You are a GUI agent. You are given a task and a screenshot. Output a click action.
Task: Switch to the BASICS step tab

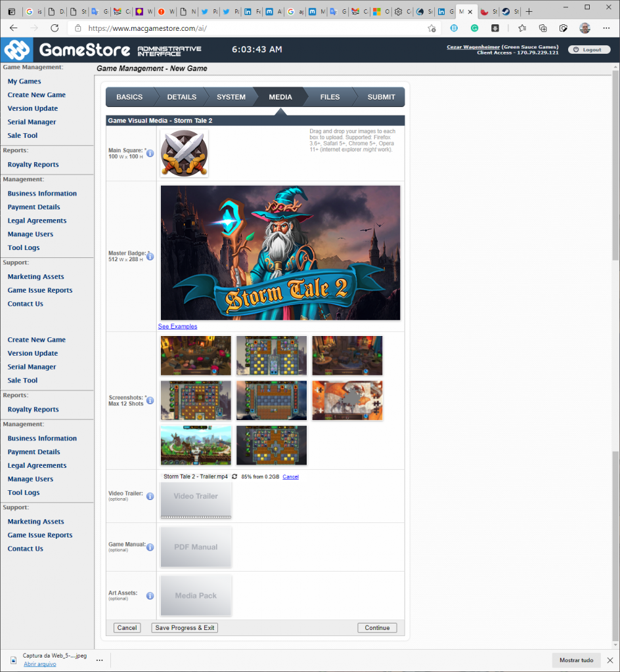(129, 97)
